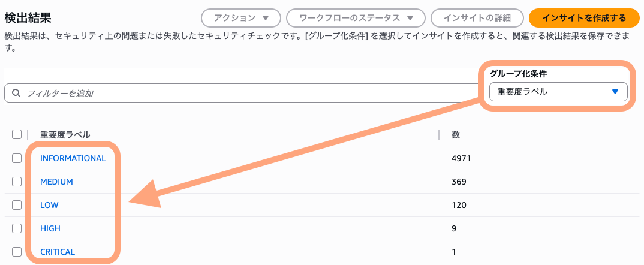The width and height of the screenshot is (644, 265).
Task: Open the CRITICAL findings link
Action: (x=58, y=252)
